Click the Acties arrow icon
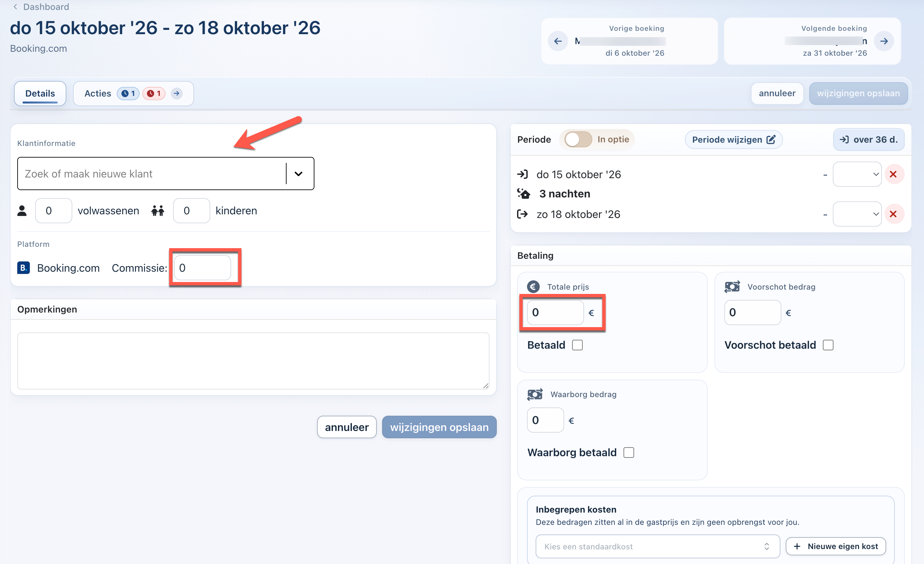The image size is (924, 564). (x=177, y=93)
